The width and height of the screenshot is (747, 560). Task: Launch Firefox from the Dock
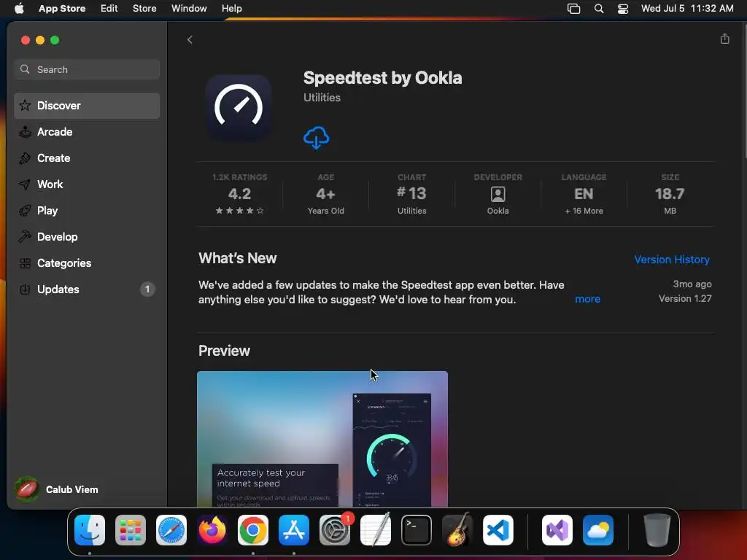[212, 530]
